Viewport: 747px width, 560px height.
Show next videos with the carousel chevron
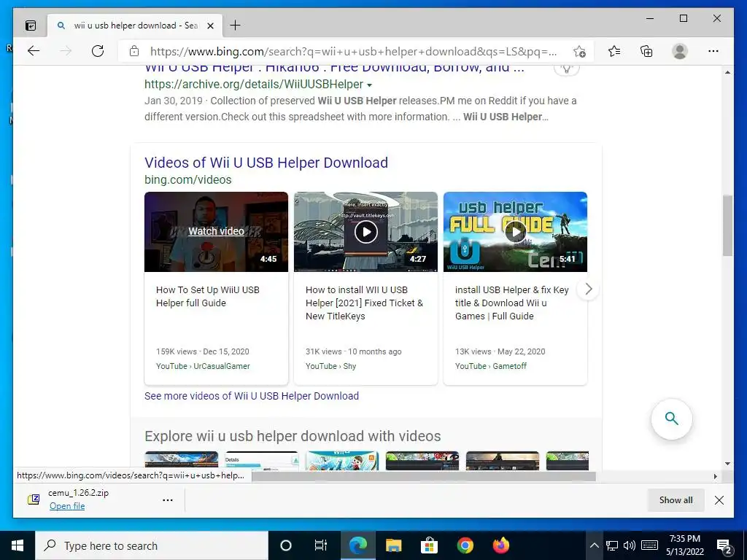click(x=589, y=289)
